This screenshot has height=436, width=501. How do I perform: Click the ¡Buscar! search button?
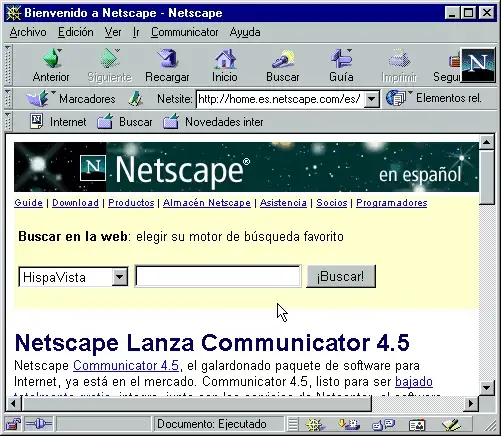[341, 276]
